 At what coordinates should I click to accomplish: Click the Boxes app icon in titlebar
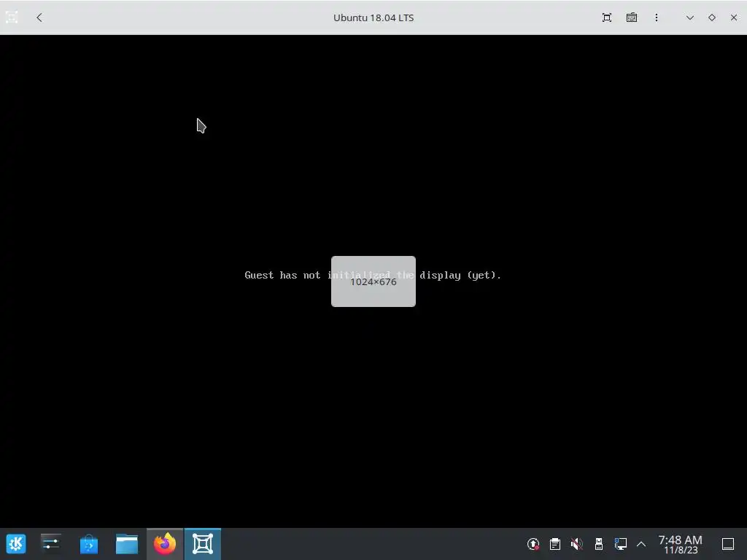click(x=12, y=17)
